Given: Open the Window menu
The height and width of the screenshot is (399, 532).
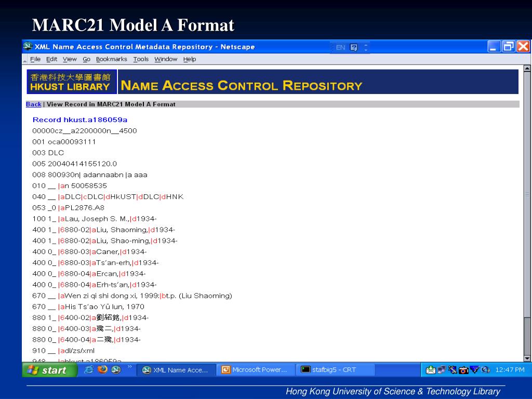Looking at the screenshot, I should 166,59.
